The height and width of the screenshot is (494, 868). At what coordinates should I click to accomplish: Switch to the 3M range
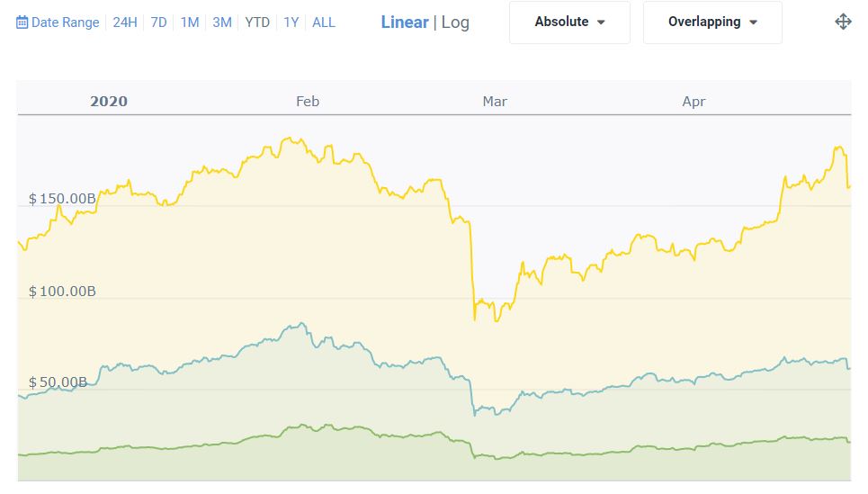[222, 22]
